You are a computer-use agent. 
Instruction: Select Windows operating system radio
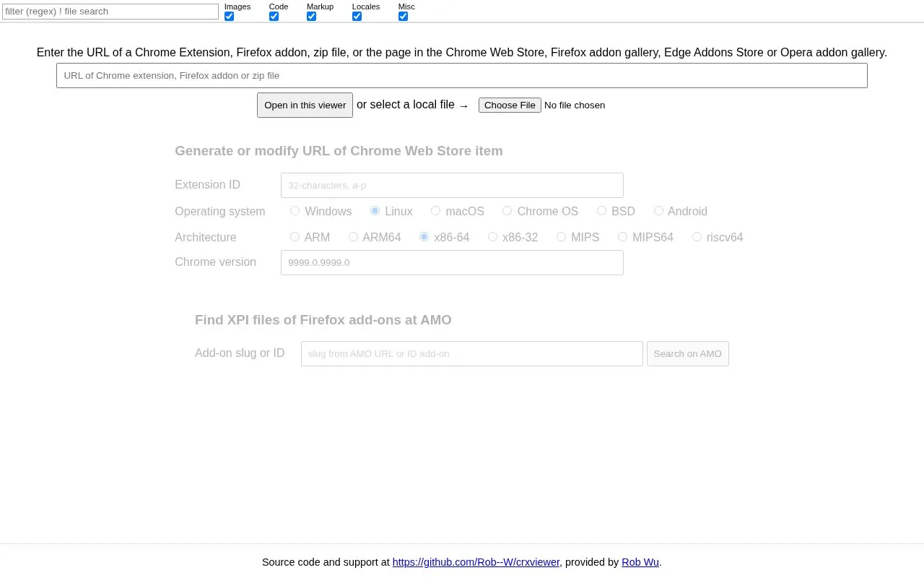(295, 211)
